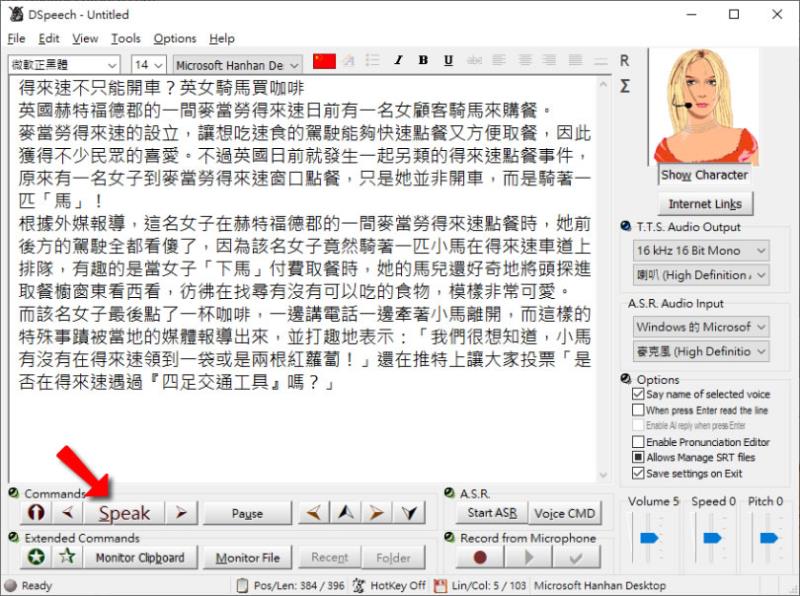Click the align right toolbar icon
Viewport: 800px width, 596px height.
[x=549, y=61]
